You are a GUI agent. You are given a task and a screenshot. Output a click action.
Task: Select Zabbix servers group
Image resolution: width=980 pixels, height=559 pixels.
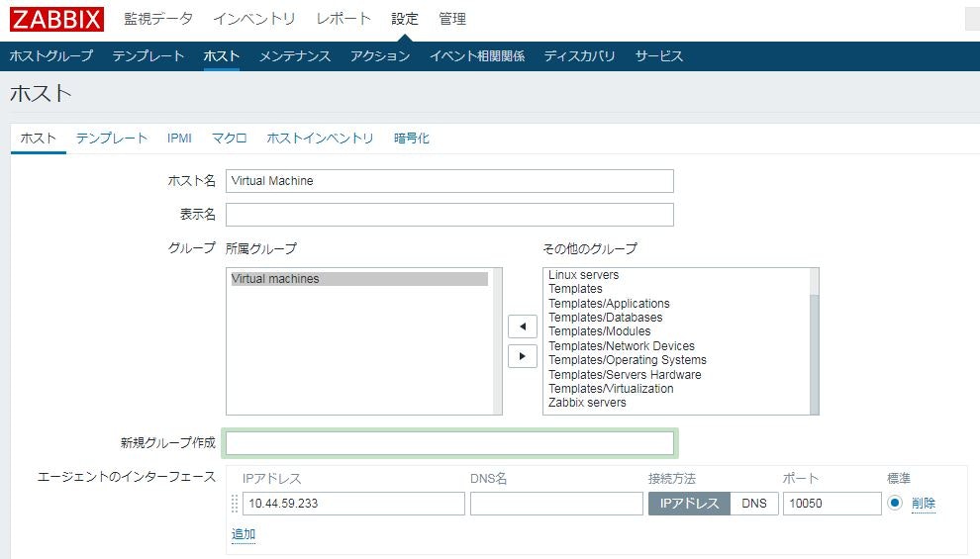[x=587, y=403]
